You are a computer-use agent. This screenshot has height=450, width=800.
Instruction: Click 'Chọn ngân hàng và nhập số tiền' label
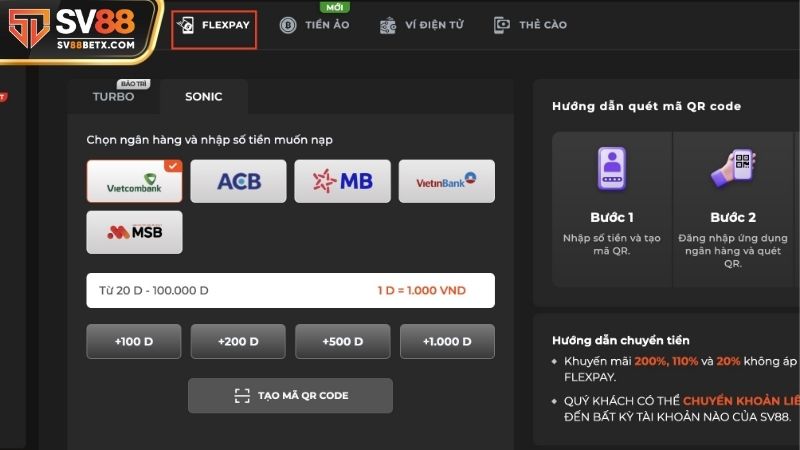(210, 140)
